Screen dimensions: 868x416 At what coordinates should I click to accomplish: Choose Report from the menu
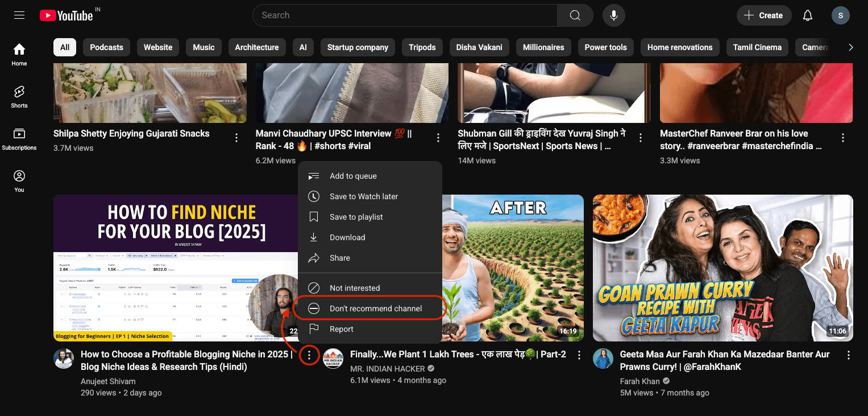click(x=370, y=329)
